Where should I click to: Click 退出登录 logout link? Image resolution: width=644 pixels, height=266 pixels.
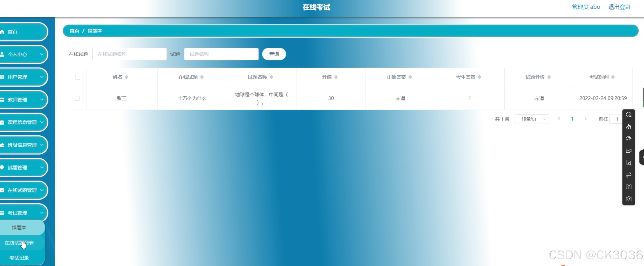point(619,7)
